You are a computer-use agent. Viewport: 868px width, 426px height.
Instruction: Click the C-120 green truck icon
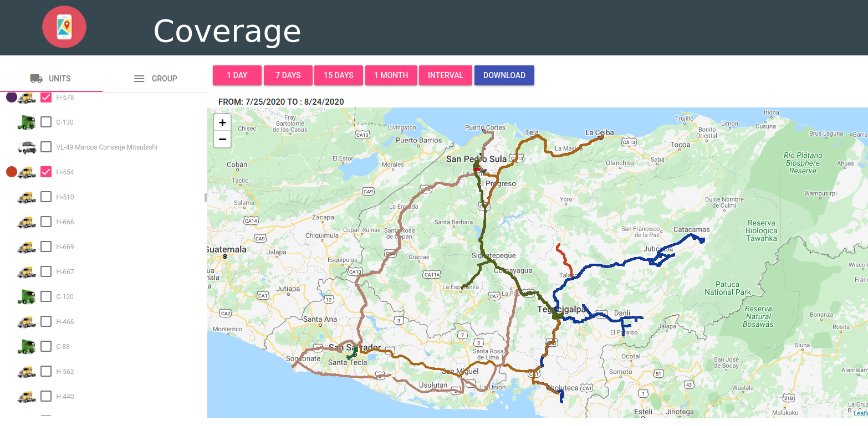click(27, 296)
